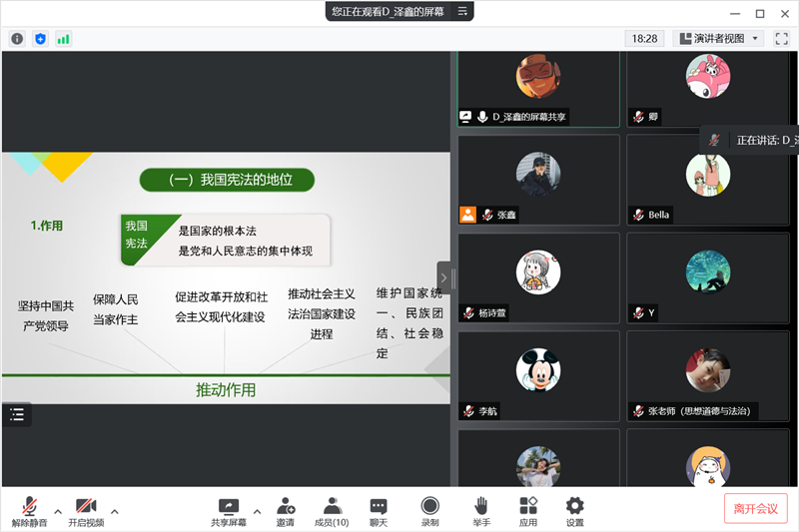
Task: Expand the audio options arrow beside 解除静音
Action: 58,511
